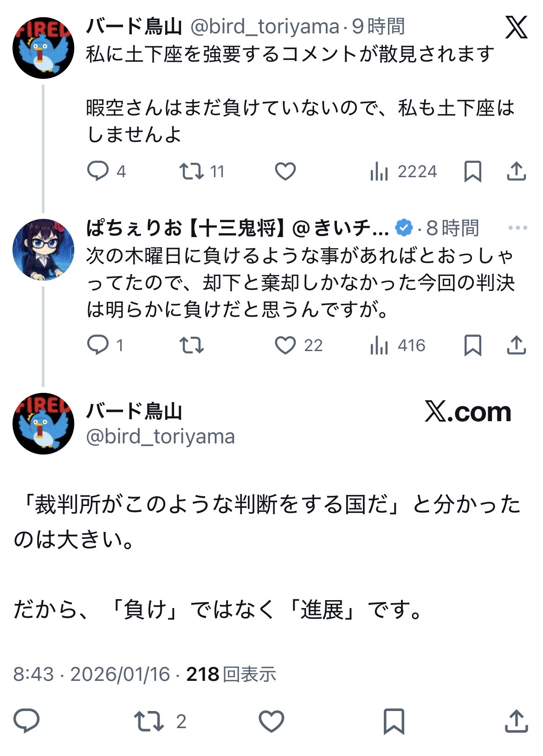Reply to the main 進展 tweet
Viewport: 543px width, 756px height.
26,721
